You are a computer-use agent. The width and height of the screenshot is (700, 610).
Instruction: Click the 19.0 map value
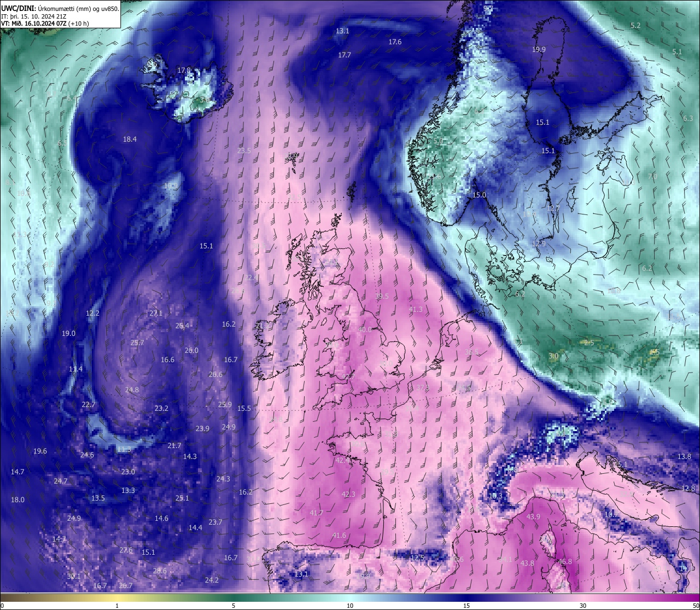pos(68,333)
